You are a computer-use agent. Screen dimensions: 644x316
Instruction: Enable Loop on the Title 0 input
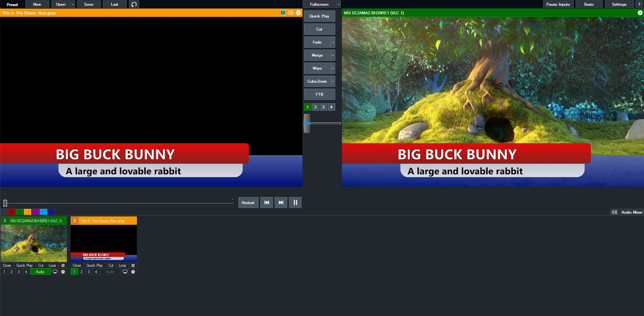tap(122, 265)
